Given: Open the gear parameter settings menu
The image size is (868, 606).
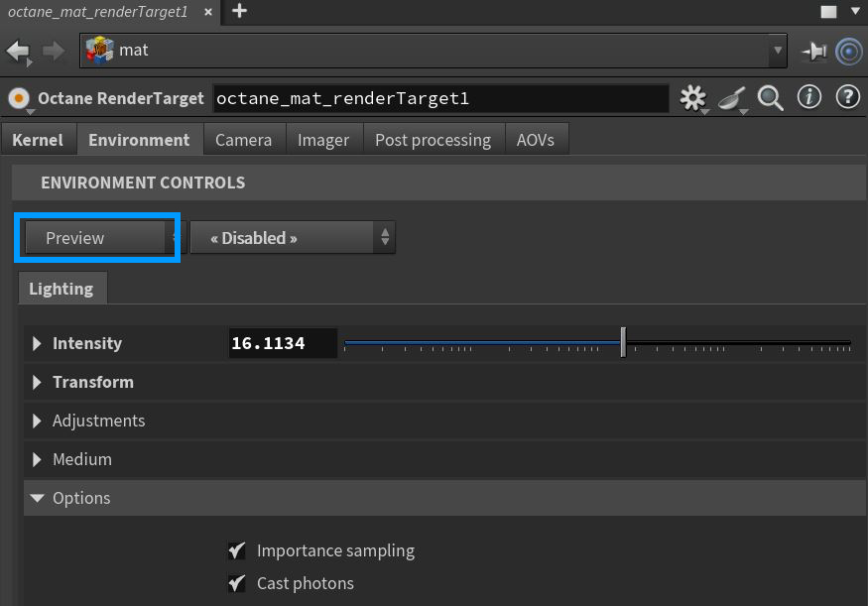Looking at the screenshot, I should coord(692,97).
